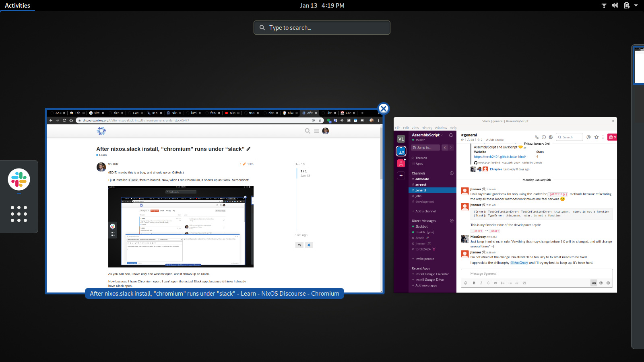The image size is (644, 362).
Task: Show all applications grid in the dash
Action: pyautogui.click(x=19, y=214)
